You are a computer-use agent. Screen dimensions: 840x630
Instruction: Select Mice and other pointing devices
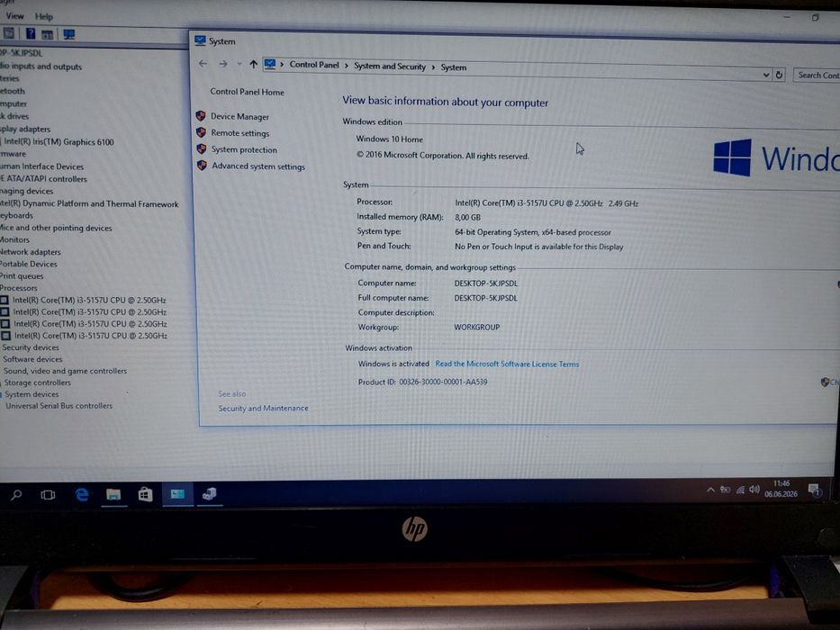coord(56,228)
